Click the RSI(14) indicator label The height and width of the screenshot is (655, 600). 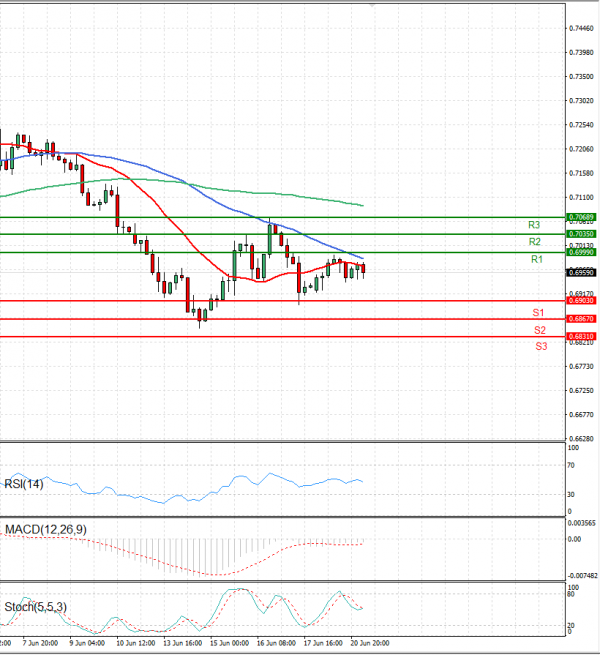click(x=24, y=484)
